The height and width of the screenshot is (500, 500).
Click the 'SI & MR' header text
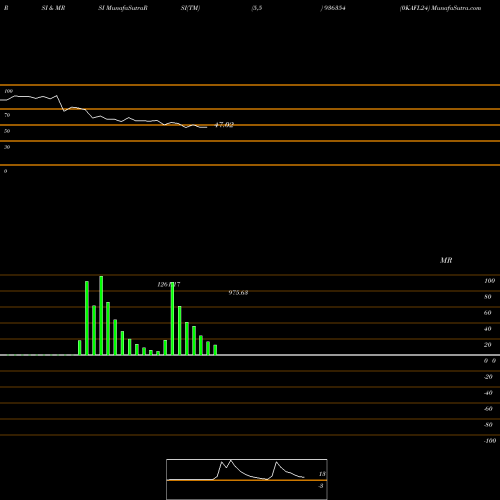tap(53, 8)
